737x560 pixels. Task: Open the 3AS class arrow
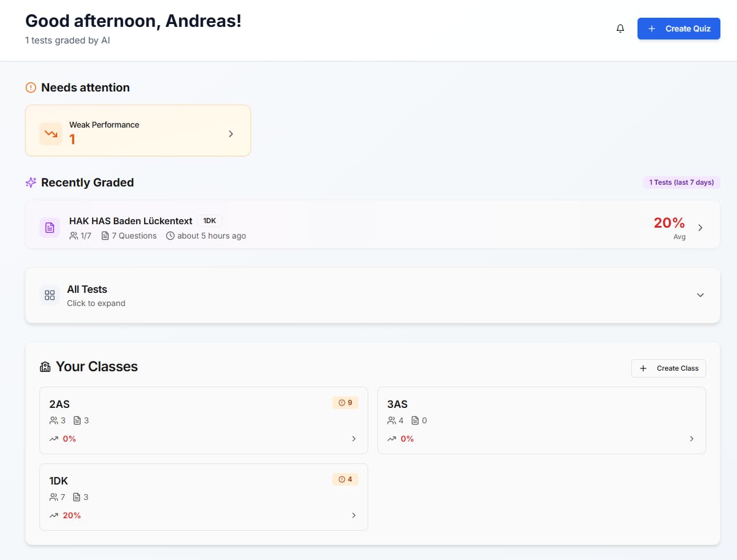pyautogui.click(x=691, y=439)
